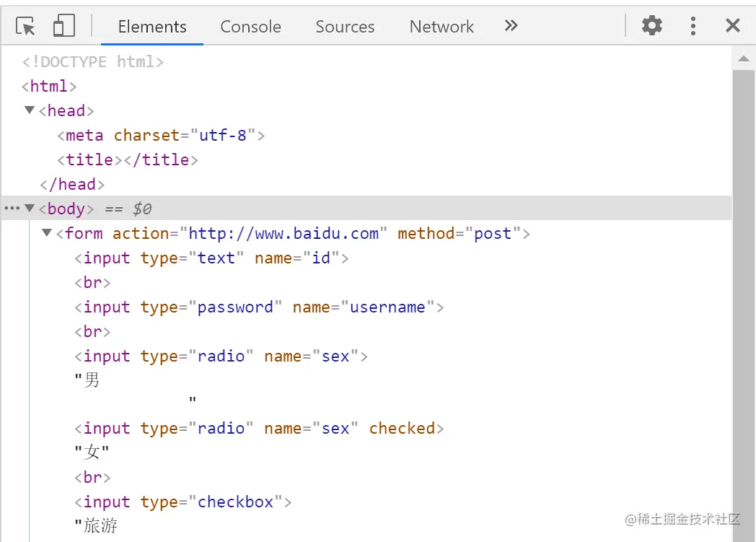
Task: Open DevTools settings gear
Action: pyautogui.click(x=652, y=27)
